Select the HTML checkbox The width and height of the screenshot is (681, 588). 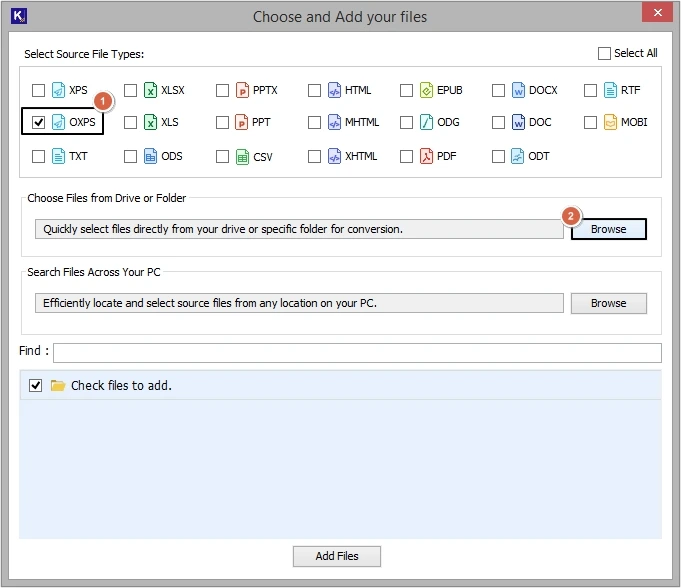point(314,90)
